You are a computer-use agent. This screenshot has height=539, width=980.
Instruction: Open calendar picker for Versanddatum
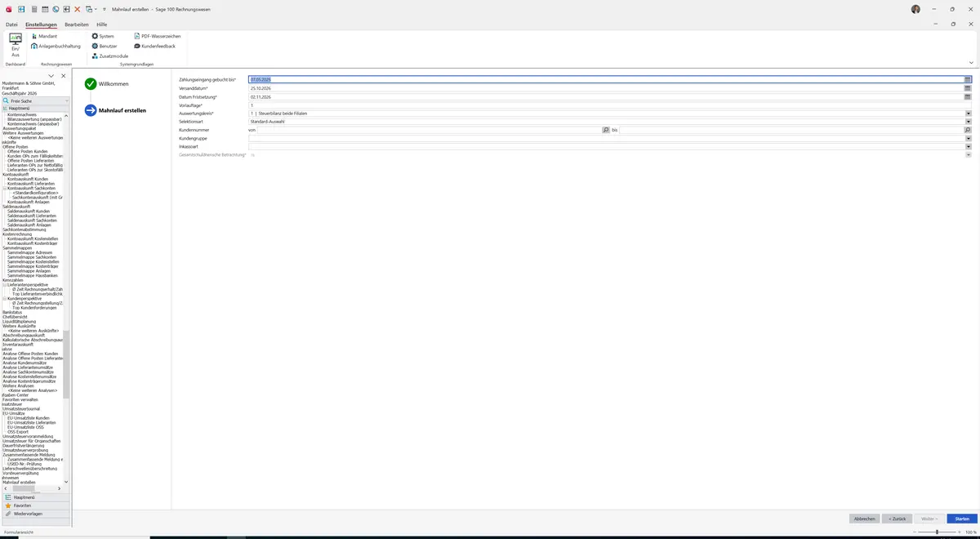(x=968, y=88)
